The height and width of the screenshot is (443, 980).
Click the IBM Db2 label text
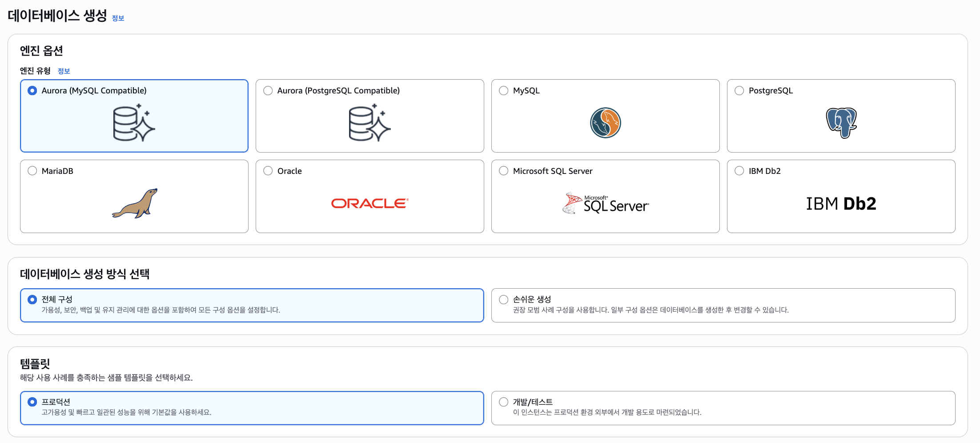(x=765, y=171)
